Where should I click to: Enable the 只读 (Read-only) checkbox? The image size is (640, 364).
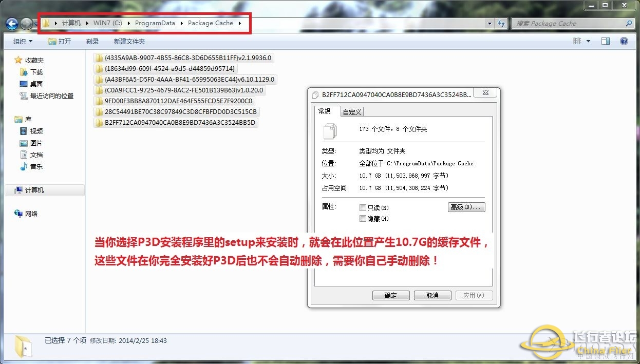tap(363, 207)
